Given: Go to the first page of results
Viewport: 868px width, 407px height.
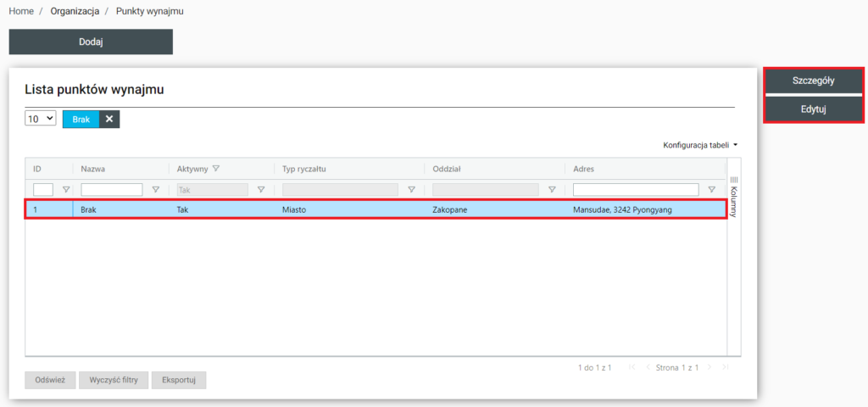Looking at the screenshot, I should coord(630,367).
